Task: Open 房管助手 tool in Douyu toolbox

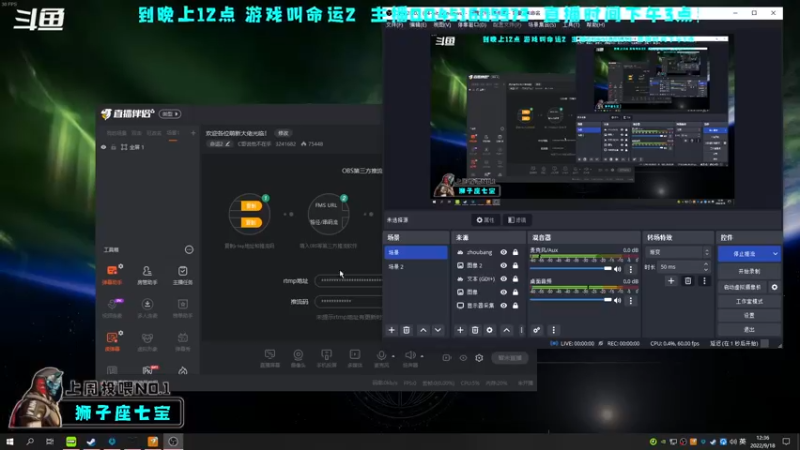Action: click(147, 274)
